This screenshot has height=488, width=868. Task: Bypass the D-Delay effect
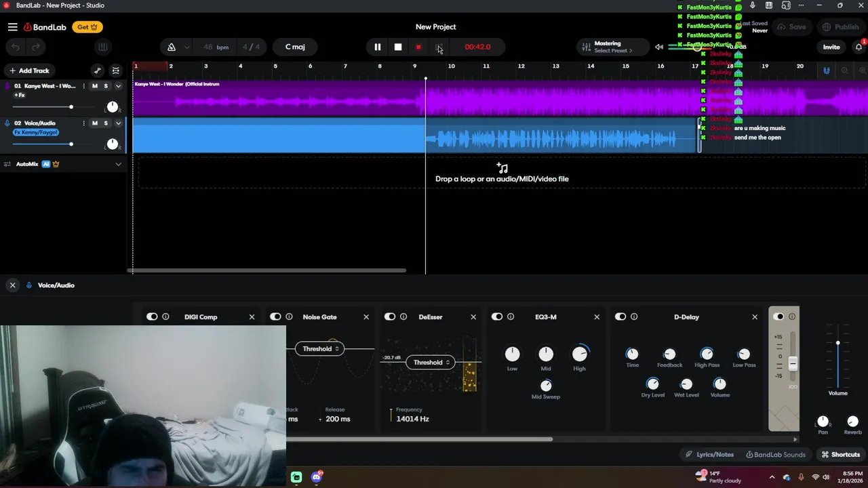(620, 317)
